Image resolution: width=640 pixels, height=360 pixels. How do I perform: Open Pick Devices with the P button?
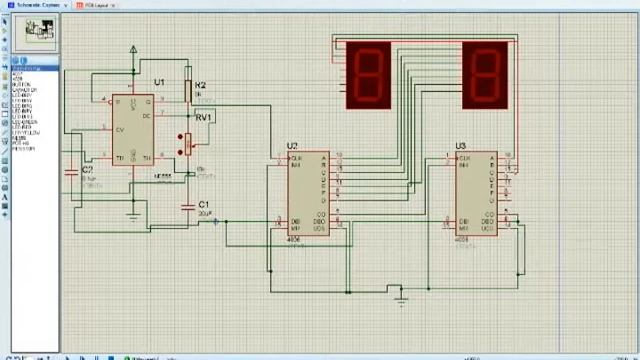[x=15, y=60]
